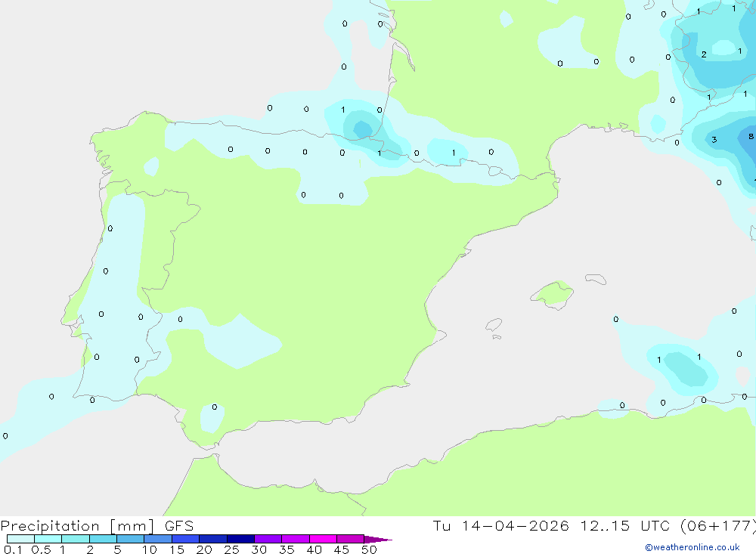Pick the 15–20 mm legend color swatch
This screenshot has width=756, height=554.
[186, 539]
